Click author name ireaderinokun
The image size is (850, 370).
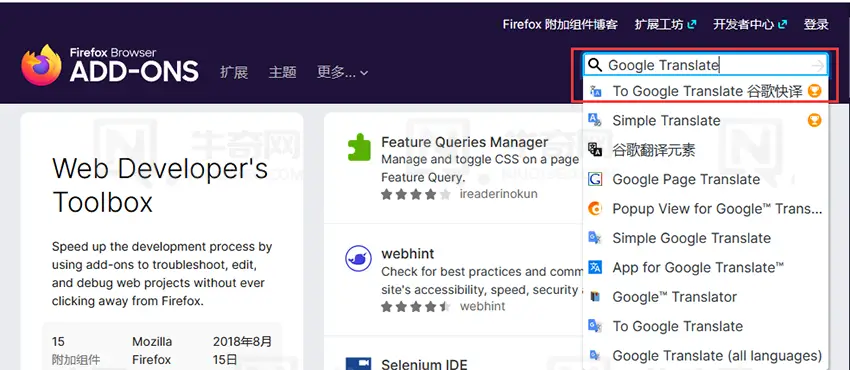(499, 194)
